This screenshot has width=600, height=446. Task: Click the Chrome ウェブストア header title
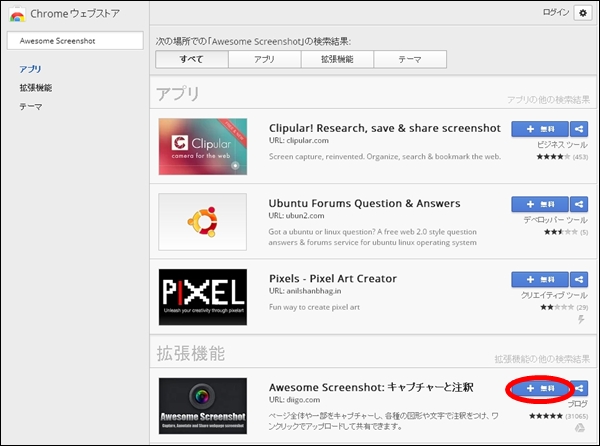pos(75,14)
